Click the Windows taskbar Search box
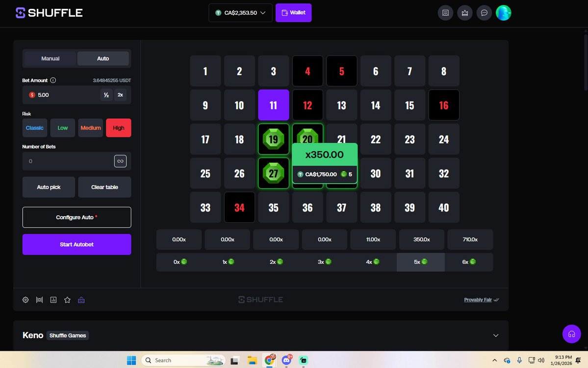 183,361
